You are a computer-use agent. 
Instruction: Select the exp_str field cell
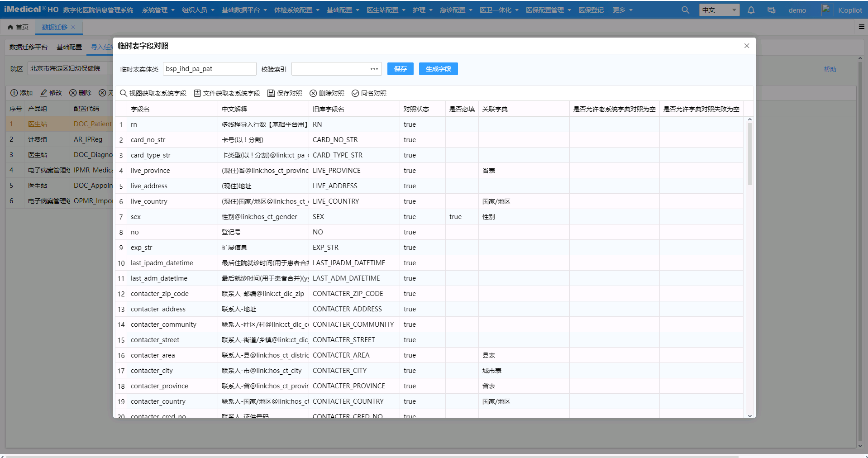coord(172,248)
